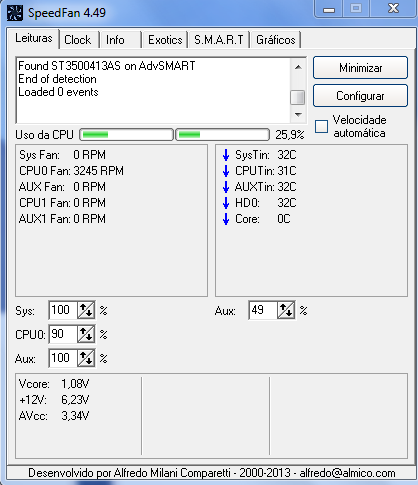Click the blue arrow next to SysTin
The width and height of the screenshot is (418, 485).
coord(226,155)
